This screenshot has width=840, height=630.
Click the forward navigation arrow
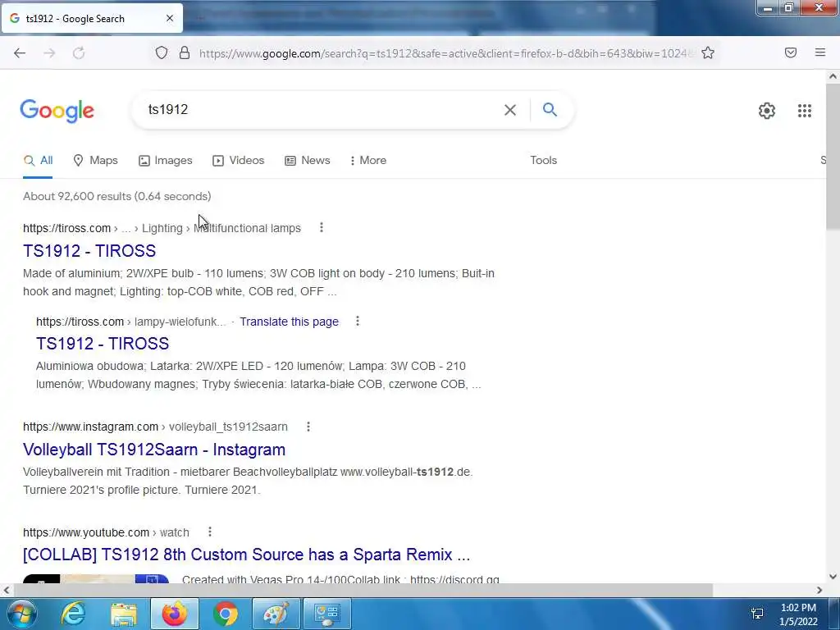49,53
